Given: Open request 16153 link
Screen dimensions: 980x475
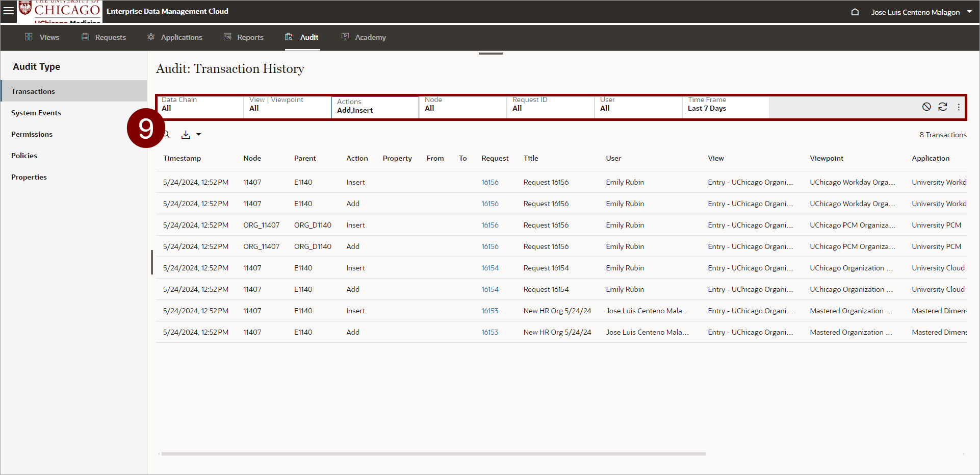Looking at the screenshot, I should 490,311.
